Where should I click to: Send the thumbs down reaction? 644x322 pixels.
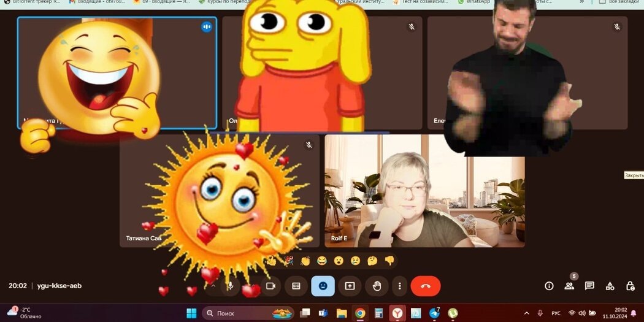(x=389, y=261)
